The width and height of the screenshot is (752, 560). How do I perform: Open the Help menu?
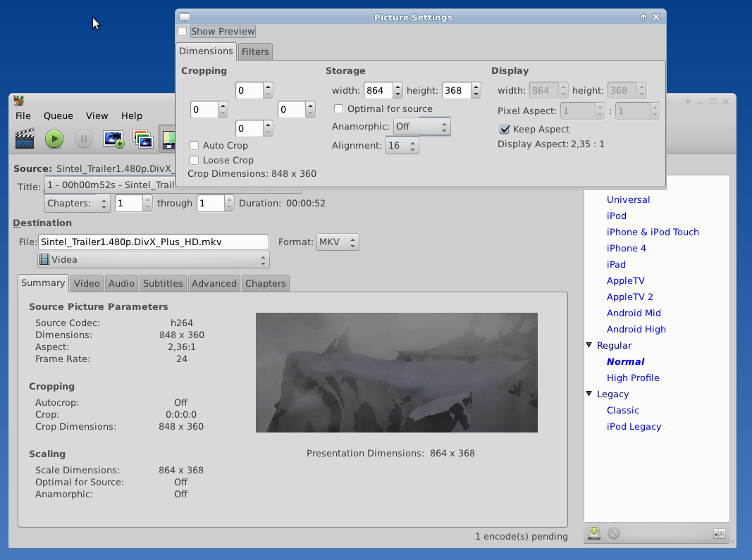point(131,116)
